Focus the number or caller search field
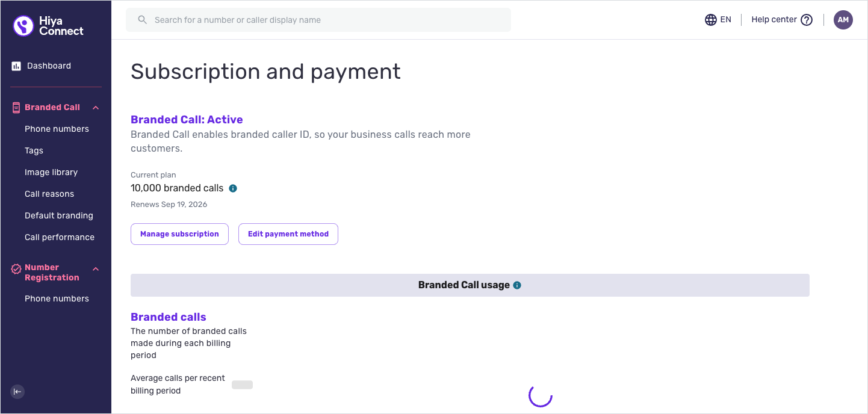The height and width of the screenshot is (414, 868). pos(318,20)
